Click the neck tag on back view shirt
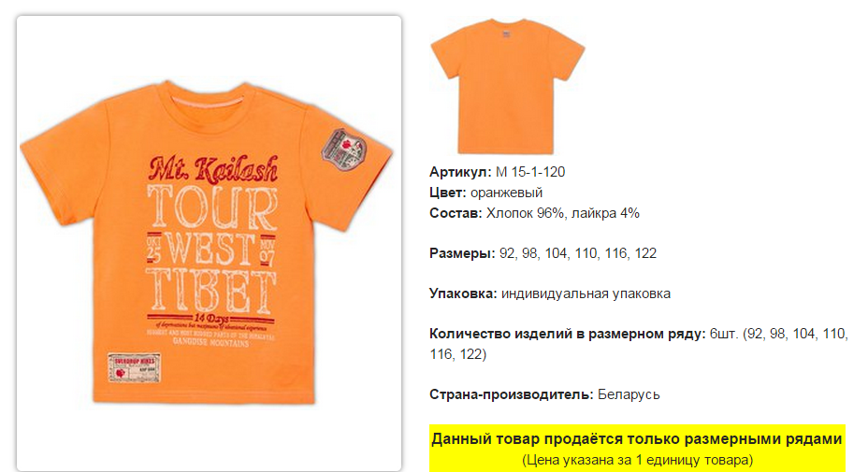868x472 pixels. 506,35
